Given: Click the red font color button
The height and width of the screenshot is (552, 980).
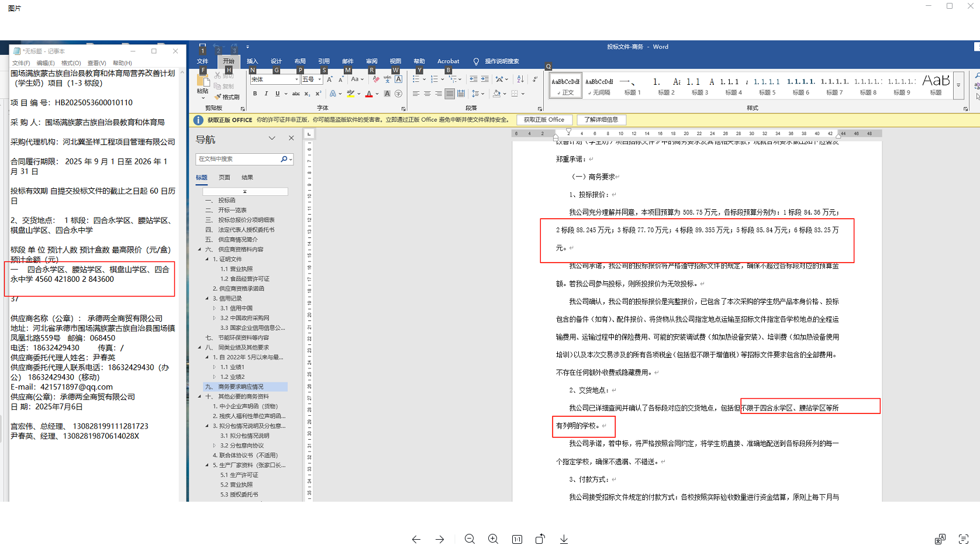Looking at the screenshot, I should tap(369, 94).
